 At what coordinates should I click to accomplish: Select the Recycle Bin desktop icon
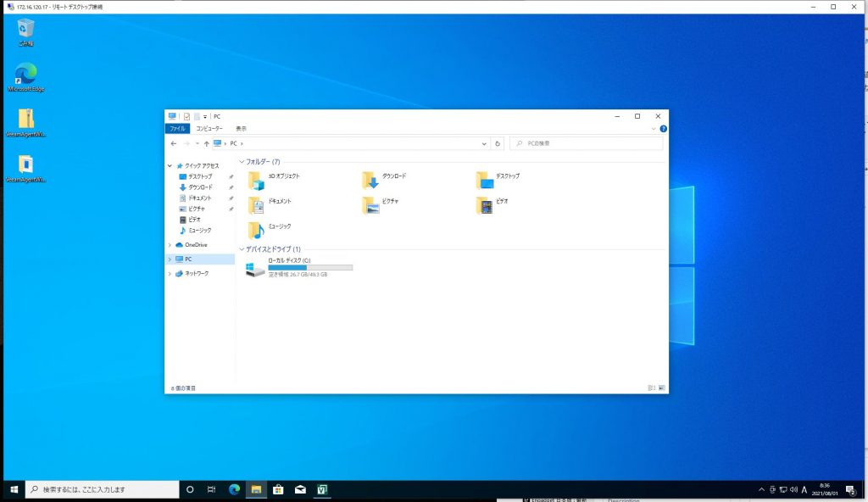point(25,32)
